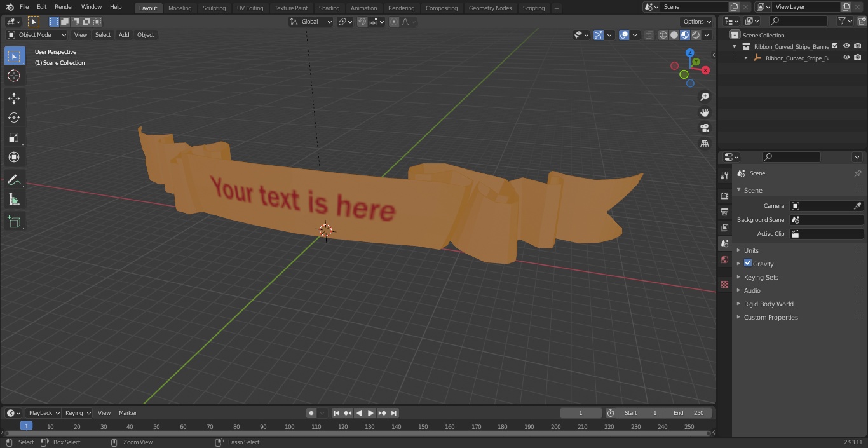Image resolution: width=868 pixels, height=448 pixels.
Task: Open the View Layer properties tab
Action: [724, 227]
